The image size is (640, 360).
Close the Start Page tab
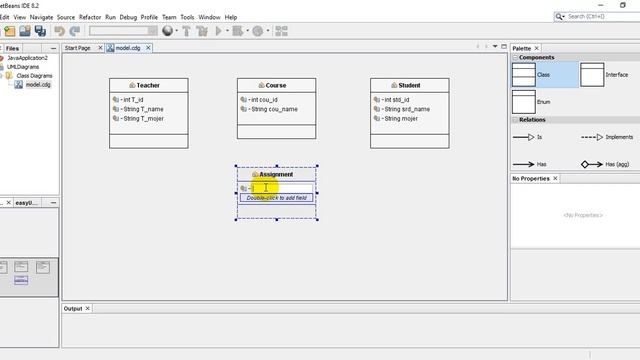coord(100,48)
